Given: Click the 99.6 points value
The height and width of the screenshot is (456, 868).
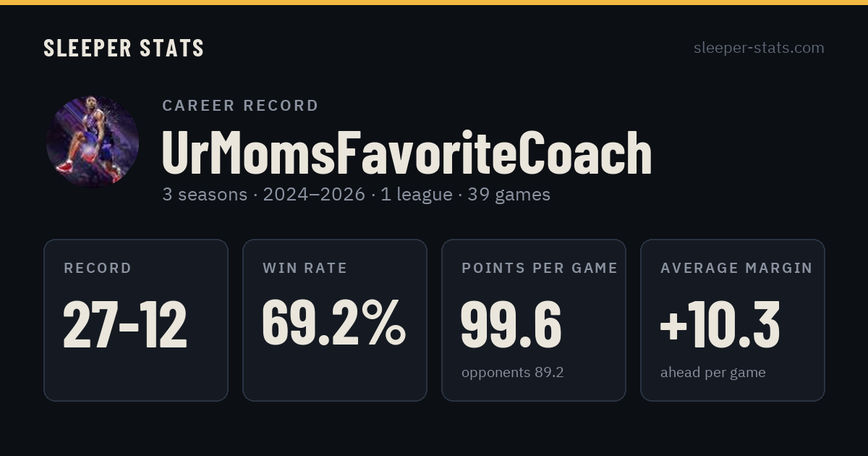Looking at the screenshot, I should pyautogui.click(x=511, y=325).
